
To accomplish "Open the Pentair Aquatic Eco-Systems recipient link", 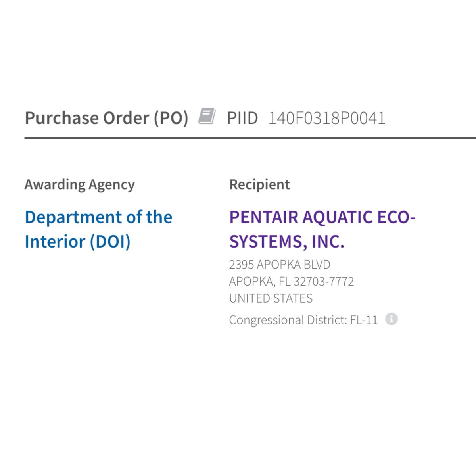I will click(322, 217).
